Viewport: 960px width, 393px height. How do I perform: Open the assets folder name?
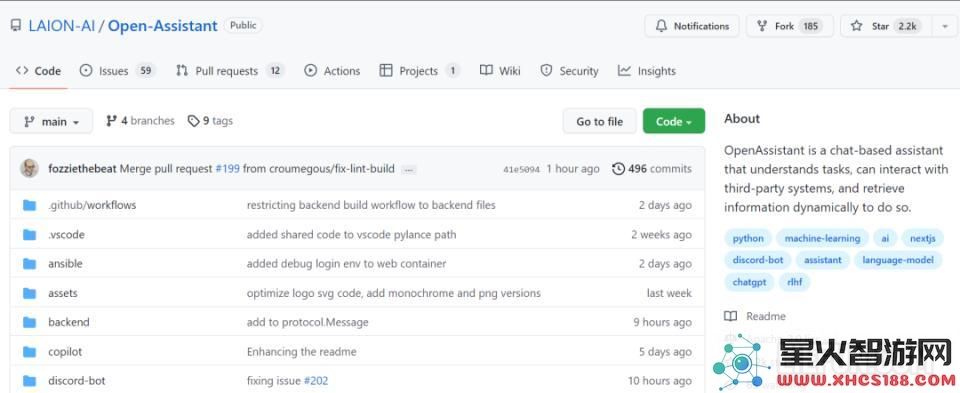[x=62, y=293]
